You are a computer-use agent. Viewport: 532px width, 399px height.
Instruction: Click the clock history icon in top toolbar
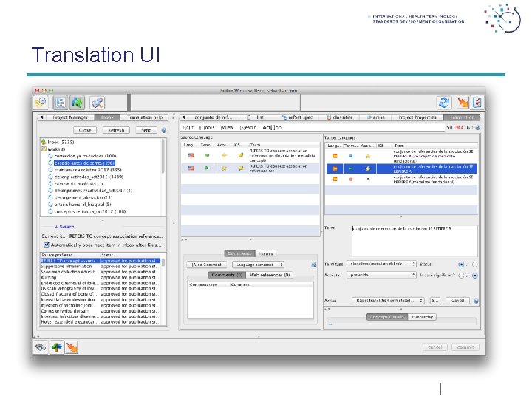point(41,102)
